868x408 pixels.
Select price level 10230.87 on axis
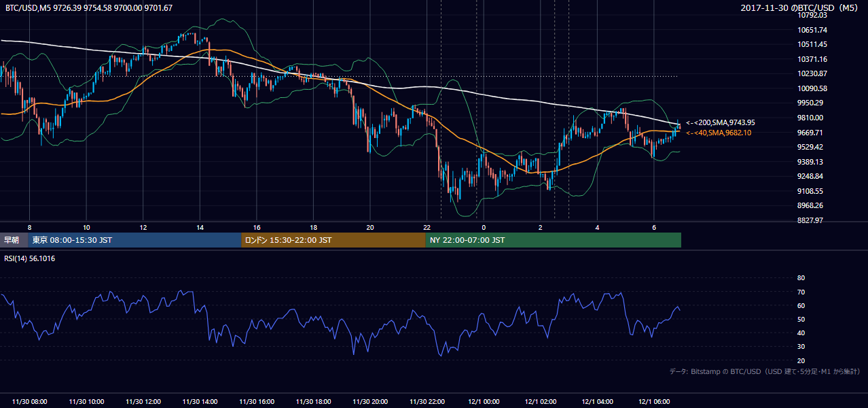point(812,73)
